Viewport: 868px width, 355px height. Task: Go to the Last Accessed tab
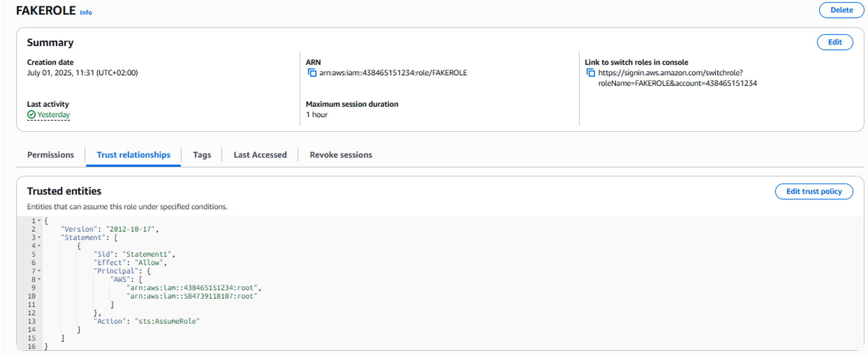(x=260, y=155)
